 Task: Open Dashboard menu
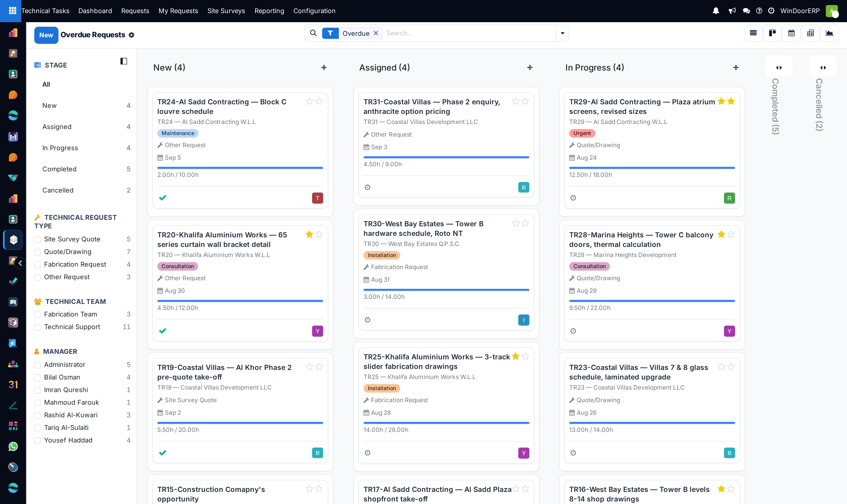(95, 11)
